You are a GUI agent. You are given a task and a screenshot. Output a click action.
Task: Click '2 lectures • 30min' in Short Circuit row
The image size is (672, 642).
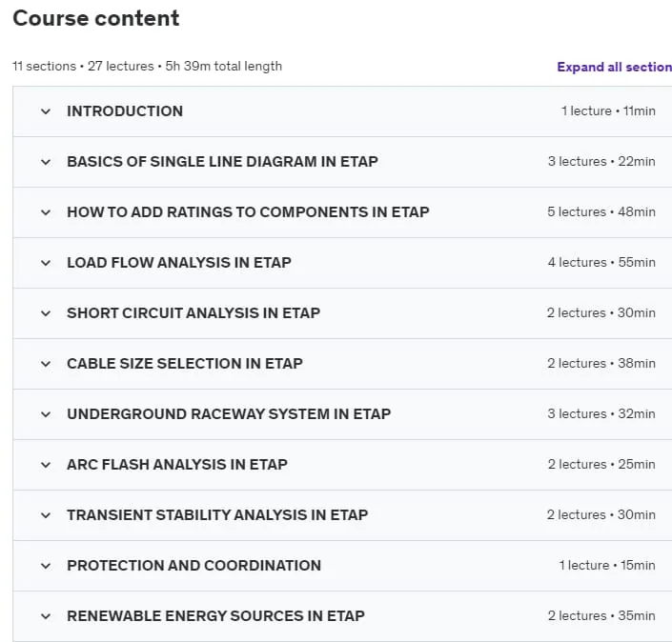click(601, 313)
